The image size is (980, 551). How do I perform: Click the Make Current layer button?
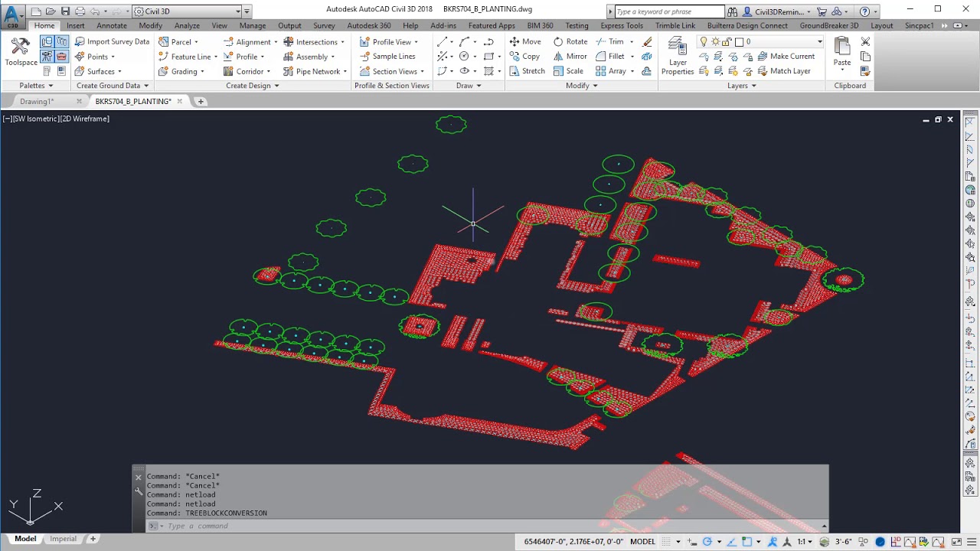tap(786, 57)
